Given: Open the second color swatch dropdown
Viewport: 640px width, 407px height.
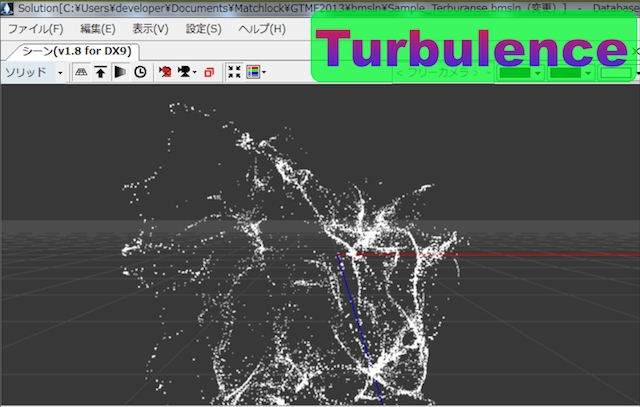Looking at the screenshot, I should coord(570,73).
